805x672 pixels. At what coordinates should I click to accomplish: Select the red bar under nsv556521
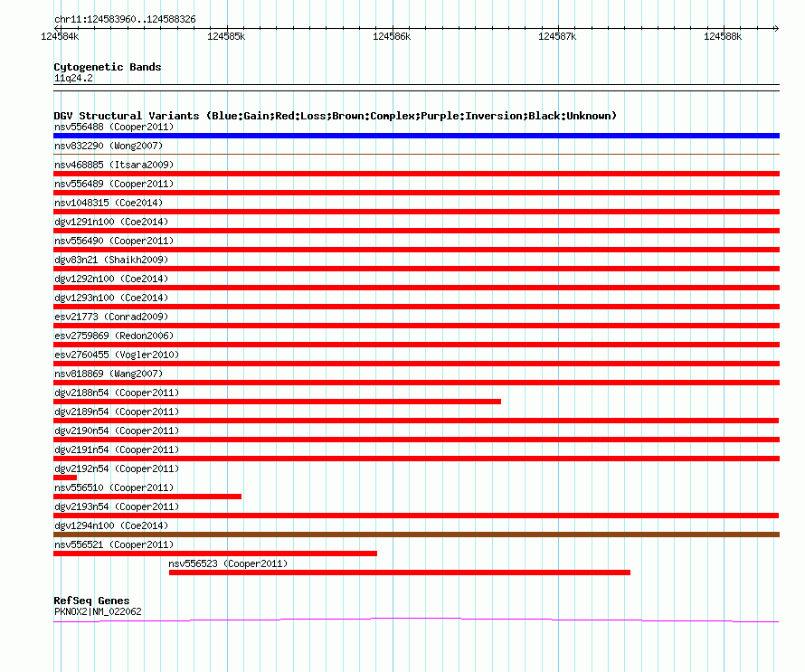215,554
